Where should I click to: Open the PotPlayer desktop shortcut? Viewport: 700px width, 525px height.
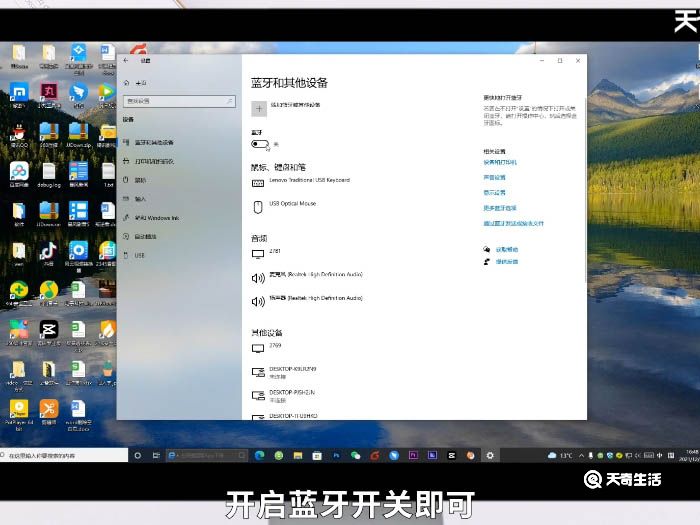(19, 415)
